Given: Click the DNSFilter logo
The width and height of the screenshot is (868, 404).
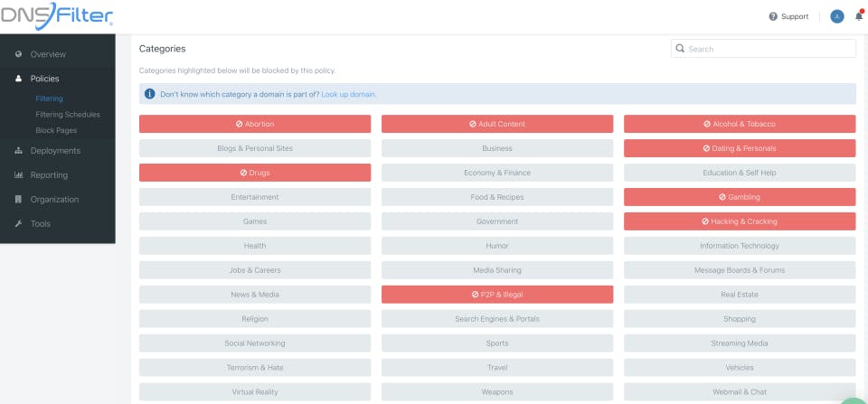Looking at the screenshot, I should 57,15.
